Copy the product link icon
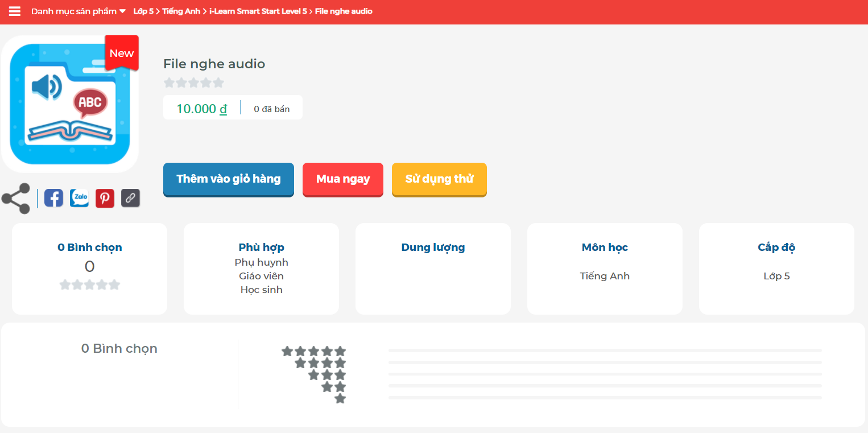Image resolution: width=868 pixels, height=433 pixels. pyautogui.click(x=130, y=198)
